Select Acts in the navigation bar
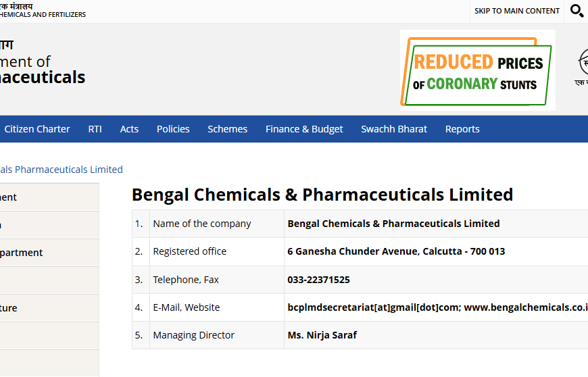This screenshot has width=588, height=377. [129, 129]
